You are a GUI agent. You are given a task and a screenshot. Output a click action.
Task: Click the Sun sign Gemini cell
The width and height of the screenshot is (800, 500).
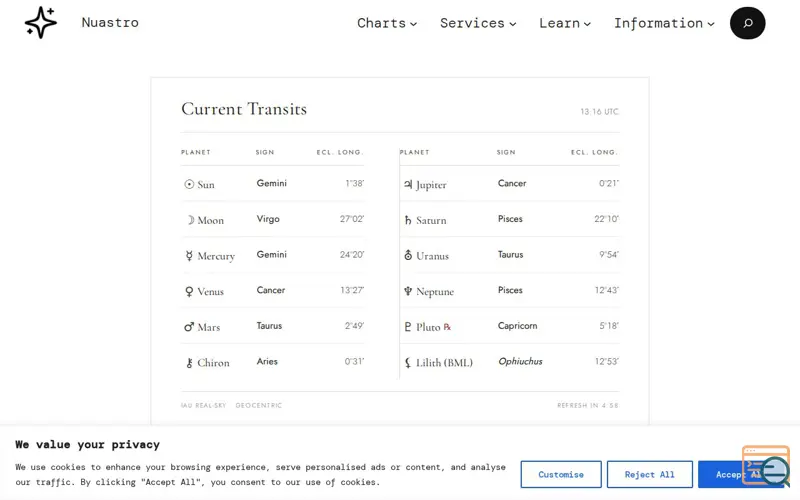tap(271, 183)
